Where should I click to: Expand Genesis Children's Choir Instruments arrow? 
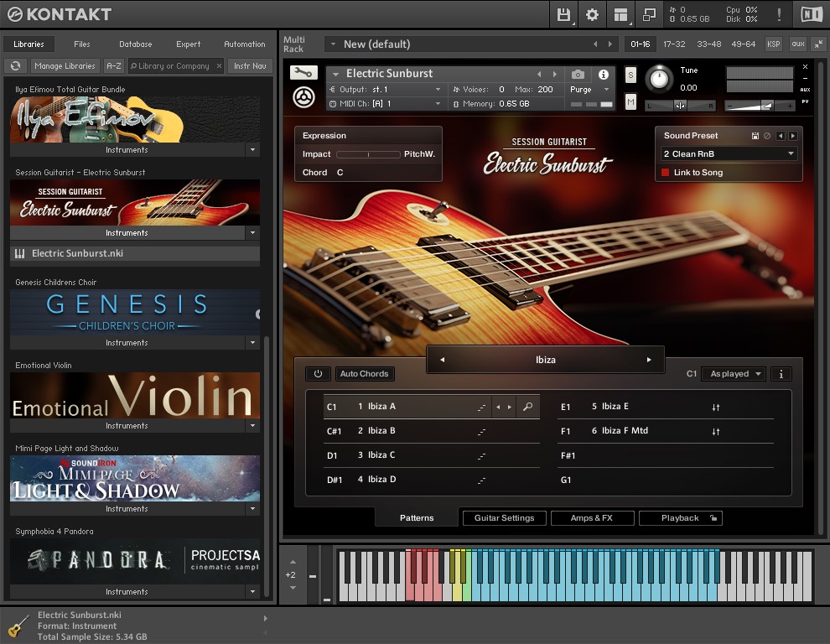(252, 343)
